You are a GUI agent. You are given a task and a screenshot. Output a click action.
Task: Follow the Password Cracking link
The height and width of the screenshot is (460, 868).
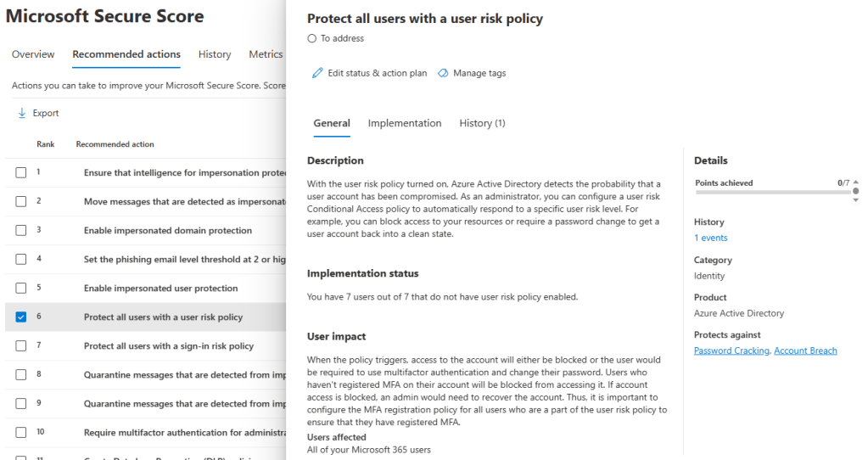pyautogui.click(x=731, y=351)
